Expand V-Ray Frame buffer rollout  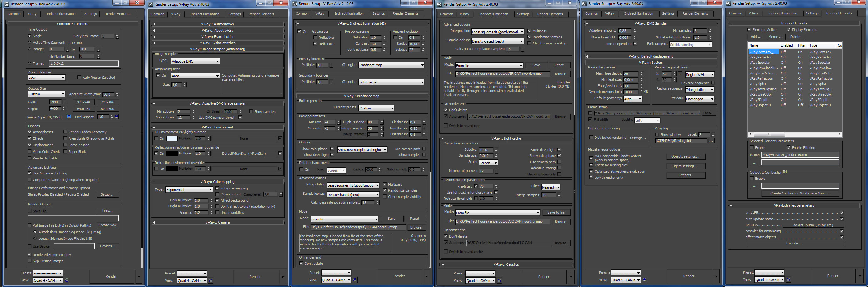click(217, 36)
